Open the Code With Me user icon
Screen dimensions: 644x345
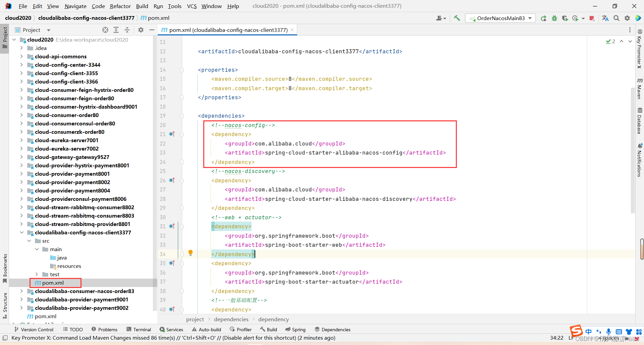(441, 18)
